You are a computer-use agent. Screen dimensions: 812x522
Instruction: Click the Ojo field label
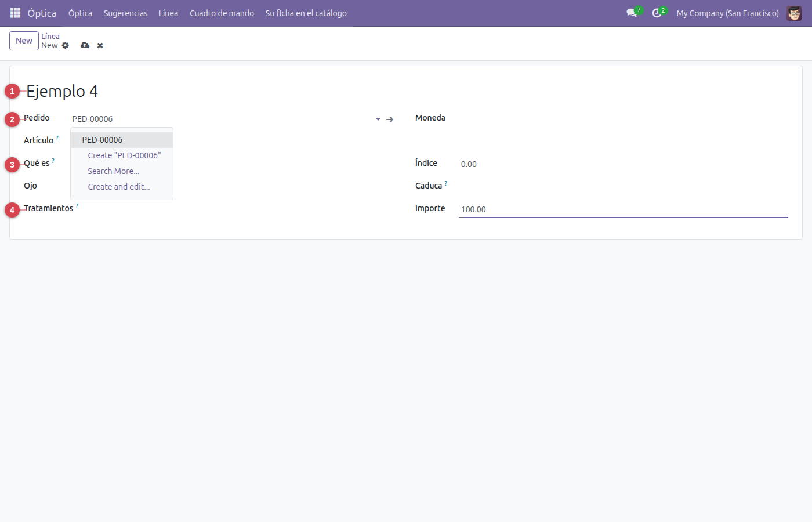point(30,186)
